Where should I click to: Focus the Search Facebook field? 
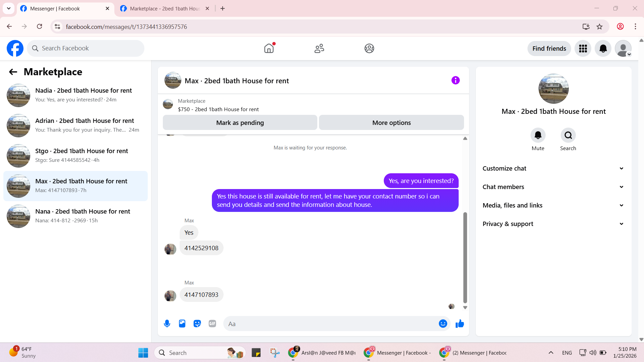coord(86,48)
